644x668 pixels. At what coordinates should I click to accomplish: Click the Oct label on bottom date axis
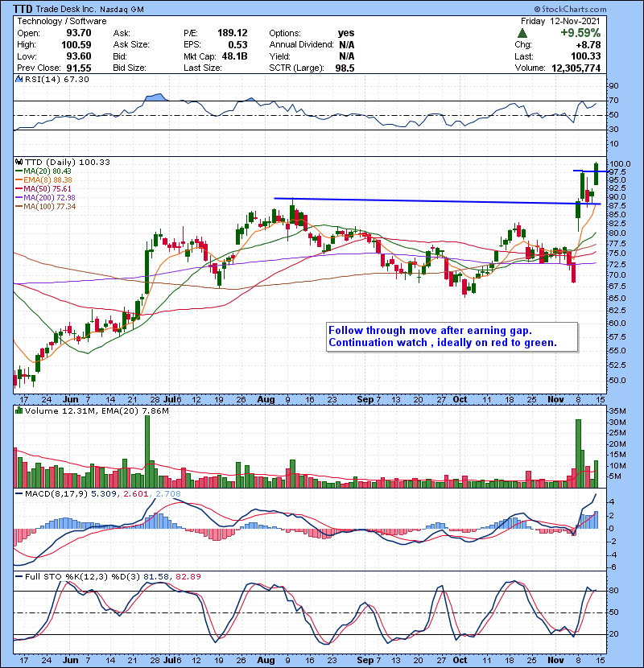(460, 660)
